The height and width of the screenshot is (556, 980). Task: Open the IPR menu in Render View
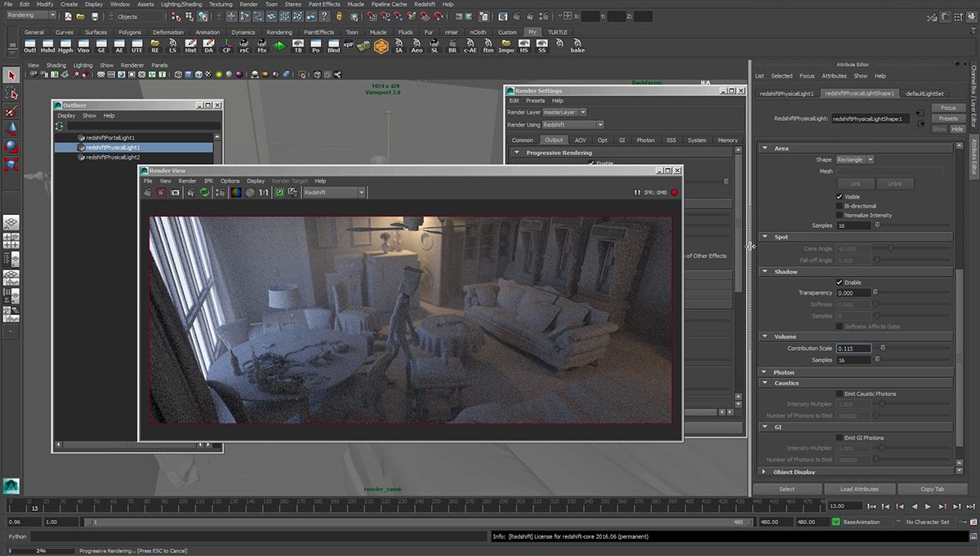208,180
